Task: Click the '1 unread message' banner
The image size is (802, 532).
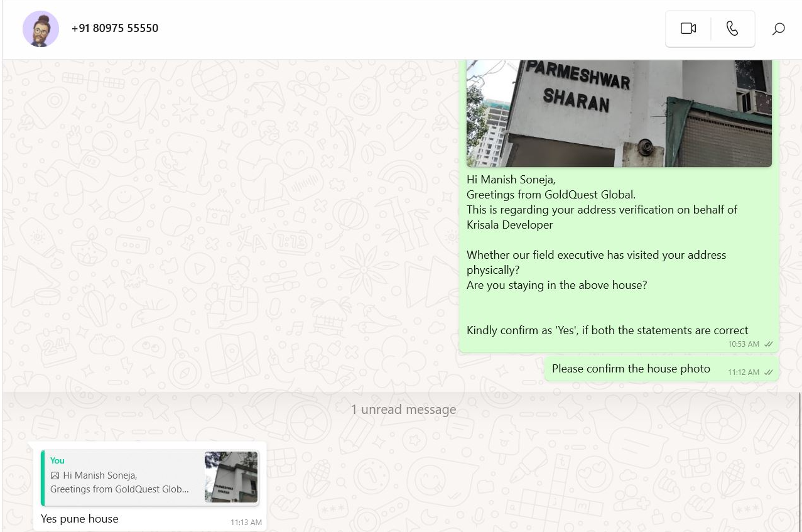Action: point(403,410)
